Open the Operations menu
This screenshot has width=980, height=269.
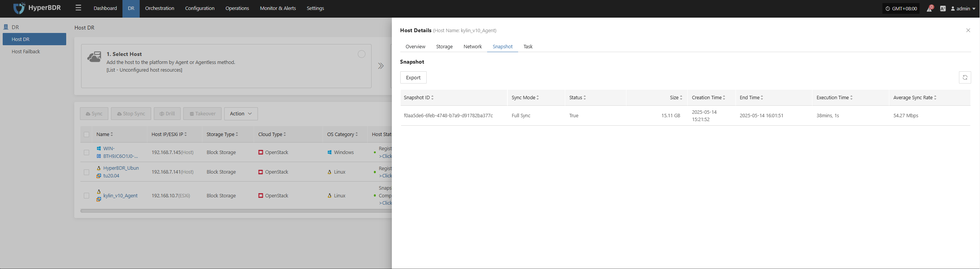coord(237,8)
